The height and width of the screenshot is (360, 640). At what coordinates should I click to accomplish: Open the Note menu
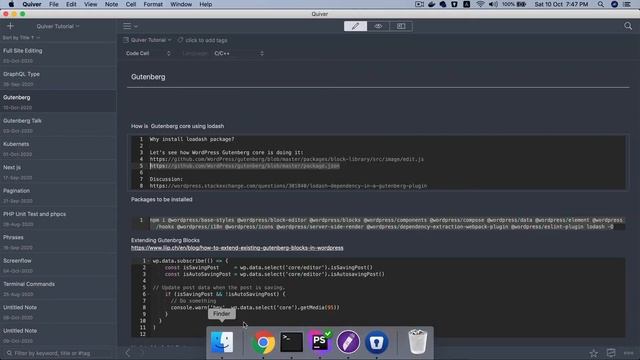[x=111, y=4]
